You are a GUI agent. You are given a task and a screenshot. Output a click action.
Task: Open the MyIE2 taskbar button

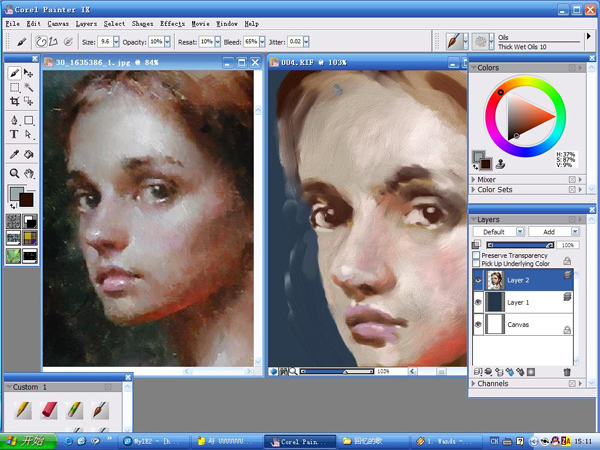[154, 442]
